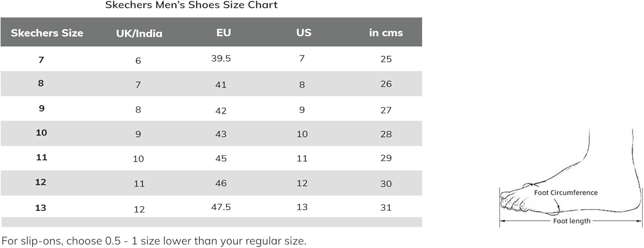Select the EU column header

click(223, 33)
